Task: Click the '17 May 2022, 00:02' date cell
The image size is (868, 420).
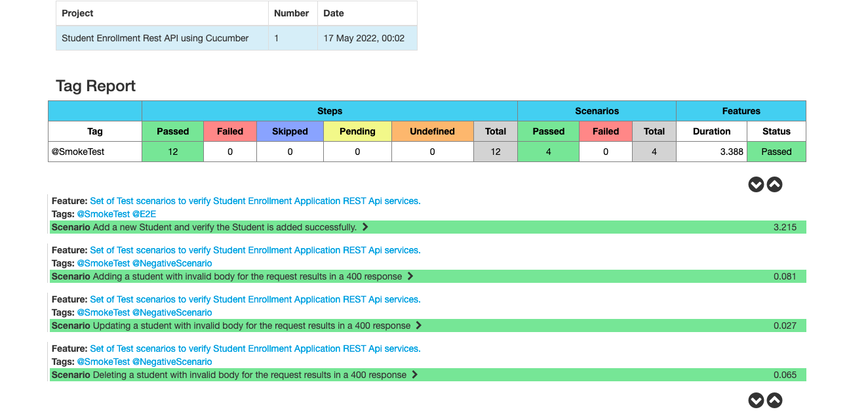Action: point(367,38)
